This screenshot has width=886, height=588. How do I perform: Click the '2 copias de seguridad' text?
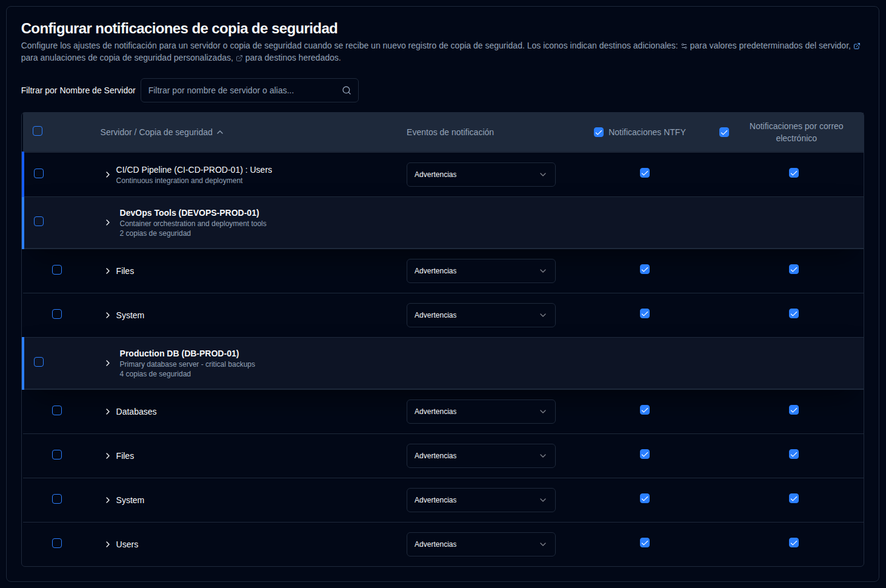[155, 233]
